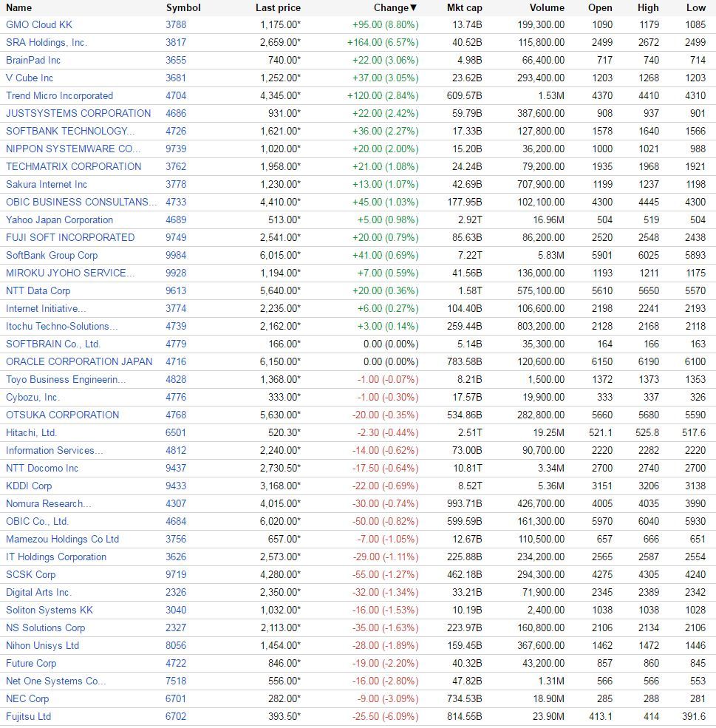
Task: Sort by the Mkt cap column header
Action: [465, 8]
